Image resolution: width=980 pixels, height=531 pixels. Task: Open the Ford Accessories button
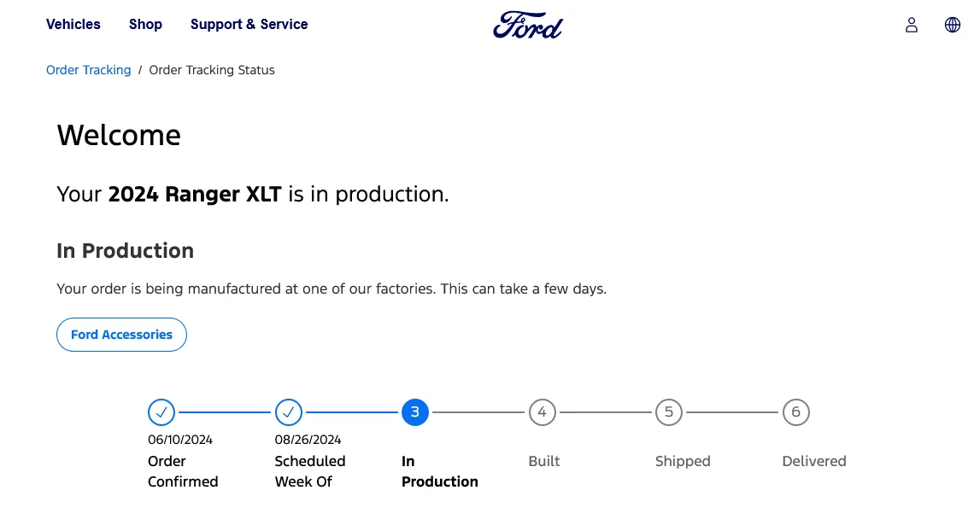pyautogui.click(x=121, y=334)
